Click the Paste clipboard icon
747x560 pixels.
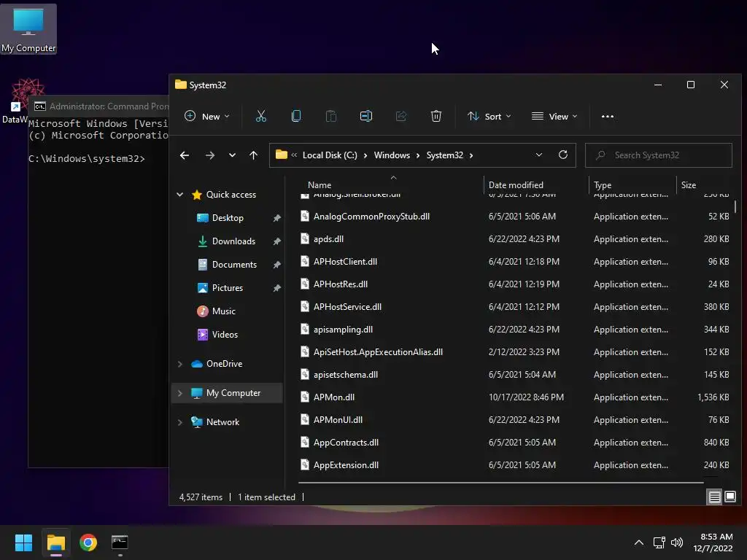point(331,116)
